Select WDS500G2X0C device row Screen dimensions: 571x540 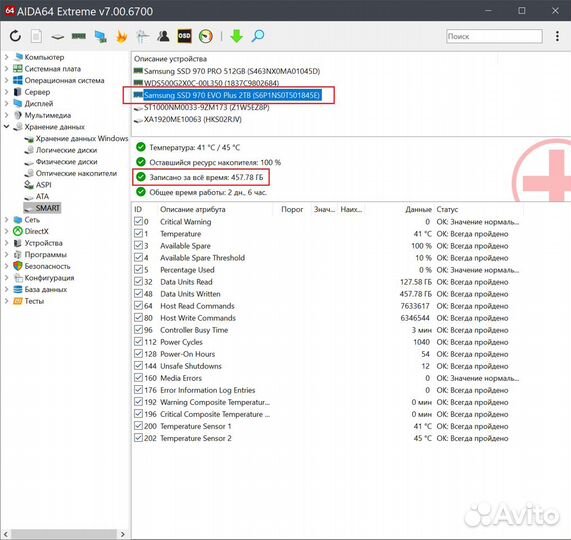(x=211, y=83)
